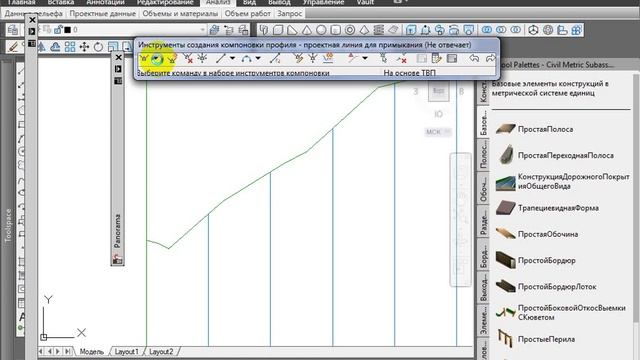Click the make object's layer current icon
The width and height of the screenshot is (640, 360).
point(214,30)
